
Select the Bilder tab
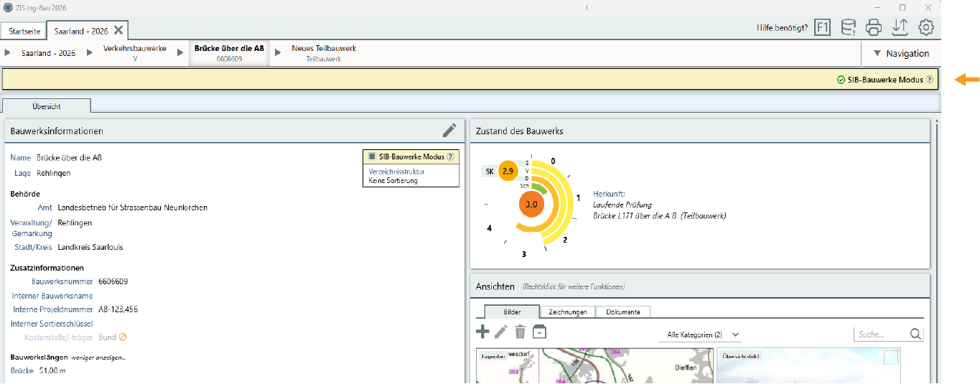(x=512, y=312)
